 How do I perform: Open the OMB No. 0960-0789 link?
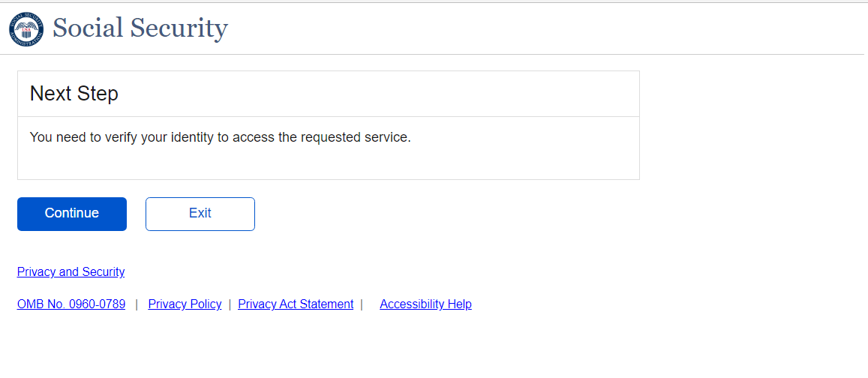point(71,304)
